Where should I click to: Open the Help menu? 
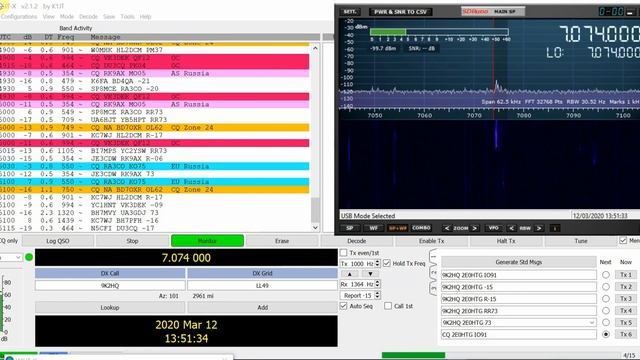coord(145,17)
